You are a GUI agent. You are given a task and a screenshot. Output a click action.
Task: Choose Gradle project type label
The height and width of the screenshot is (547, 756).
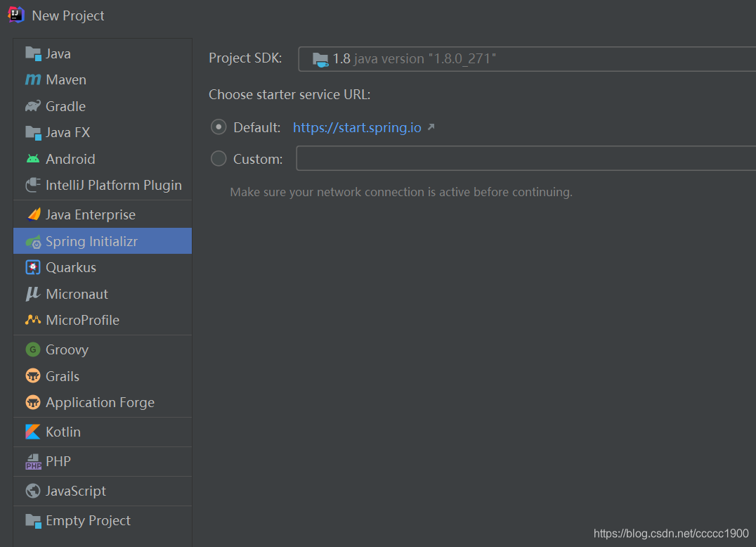[65, 106]
